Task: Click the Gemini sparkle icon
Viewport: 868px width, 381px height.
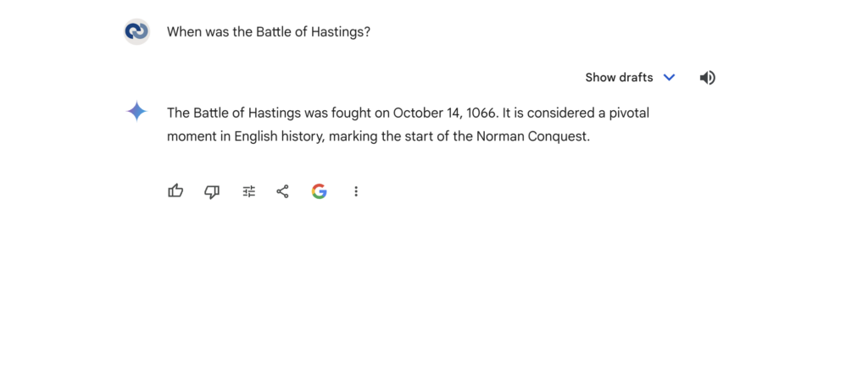Action: pos(136,111)
